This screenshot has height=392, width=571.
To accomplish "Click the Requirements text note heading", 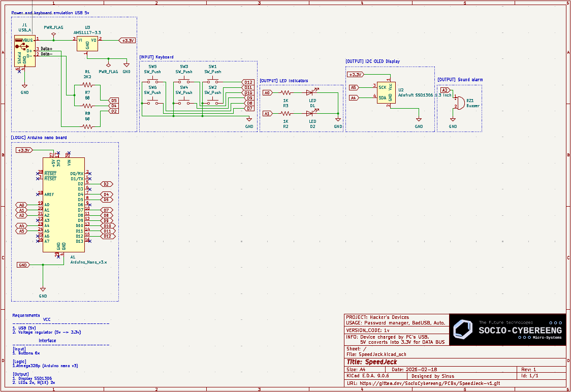I will (x=26, y=315).
